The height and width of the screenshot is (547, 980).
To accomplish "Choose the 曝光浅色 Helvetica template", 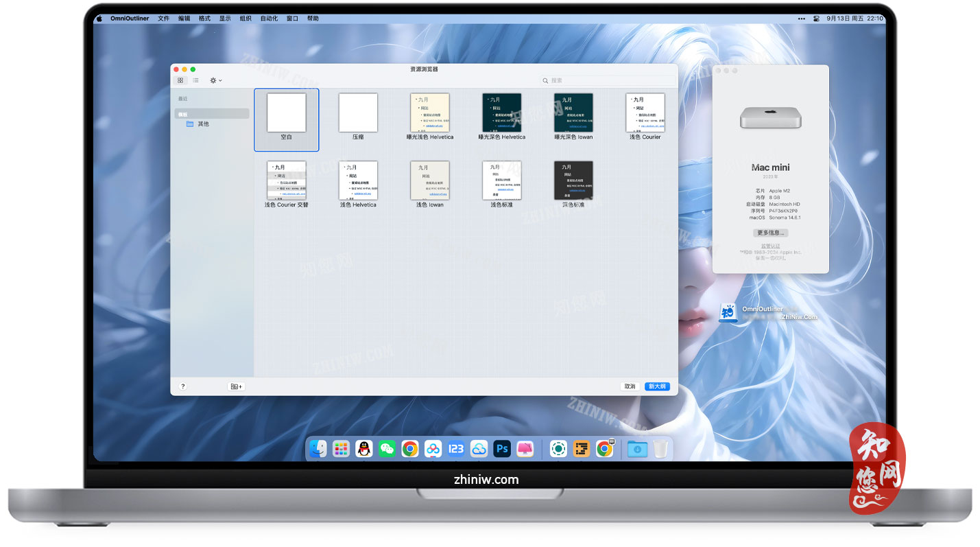I will (x=430, y=113).
